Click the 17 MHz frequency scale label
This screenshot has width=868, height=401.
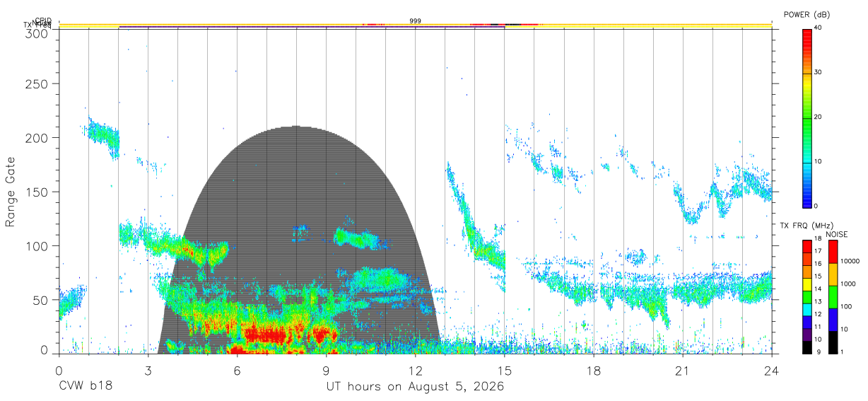pyautogui.click(x=817, y=251)
